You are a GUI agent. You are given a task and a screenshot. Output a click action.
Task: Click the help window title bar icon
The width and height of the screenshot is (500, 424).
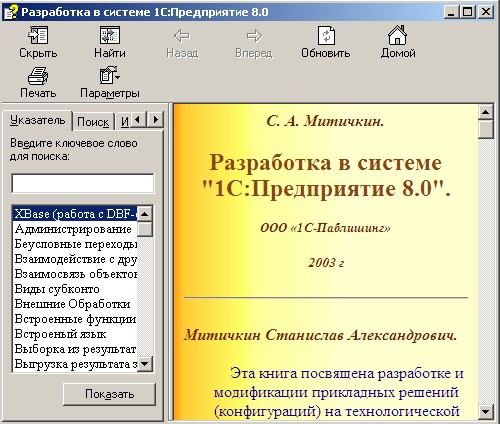[x=11, y=12]
